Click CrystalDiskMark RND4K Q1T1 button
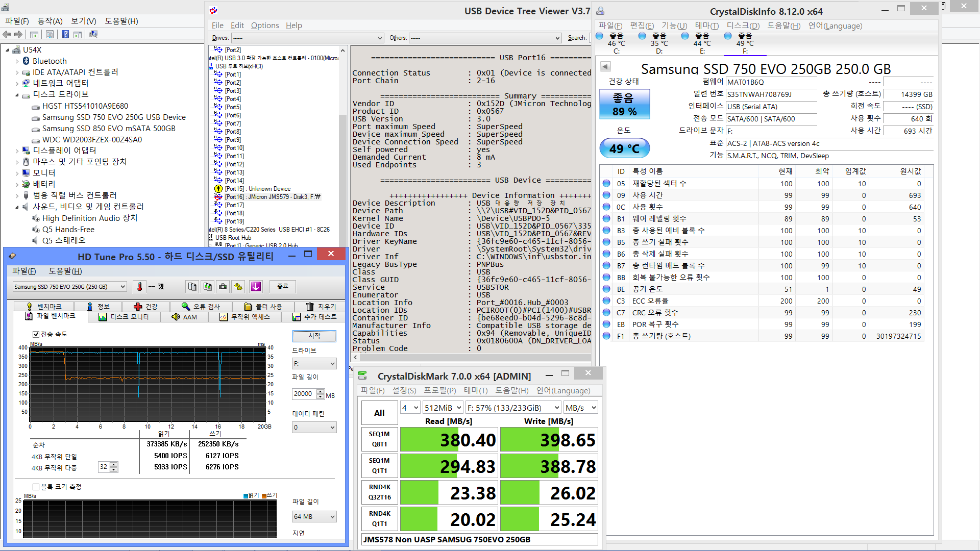 (379, 519)
